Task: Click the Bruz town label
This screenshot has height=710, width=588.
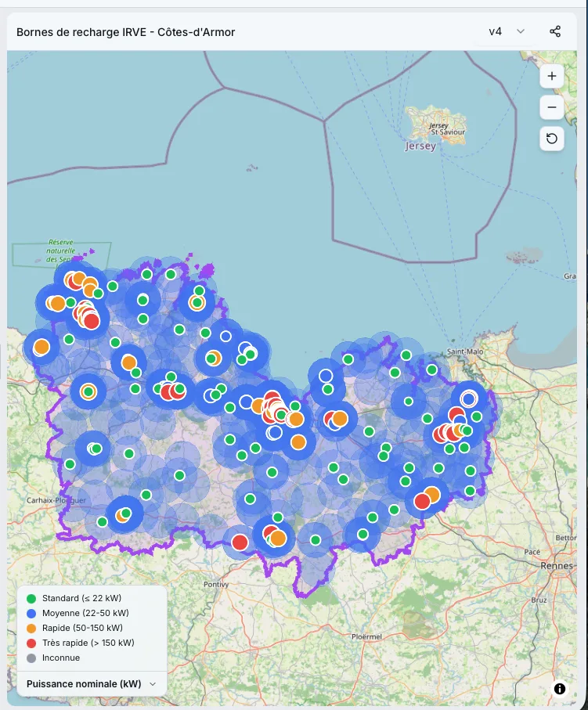Action: [x=539, y=600]
